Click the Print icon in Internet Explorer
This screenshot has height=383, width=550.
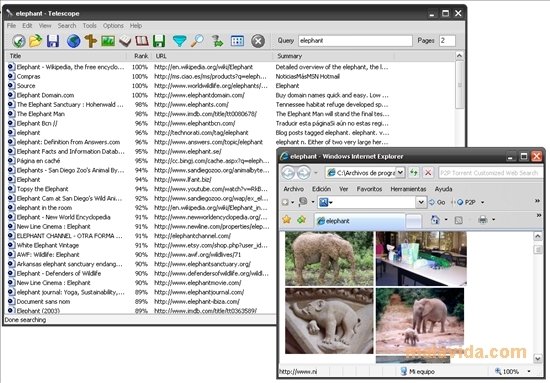tap(483, 220)
